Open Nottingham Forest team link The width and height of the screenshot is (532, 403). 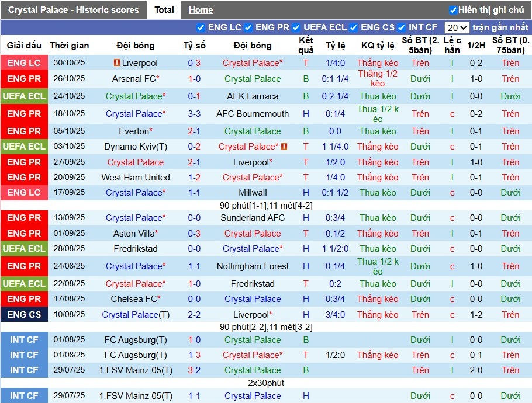253,266
